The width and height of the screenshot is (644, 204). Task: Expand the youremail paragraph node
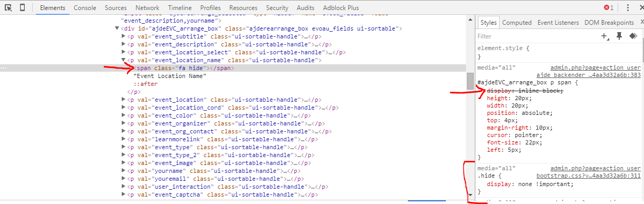(x=124, y=179)
